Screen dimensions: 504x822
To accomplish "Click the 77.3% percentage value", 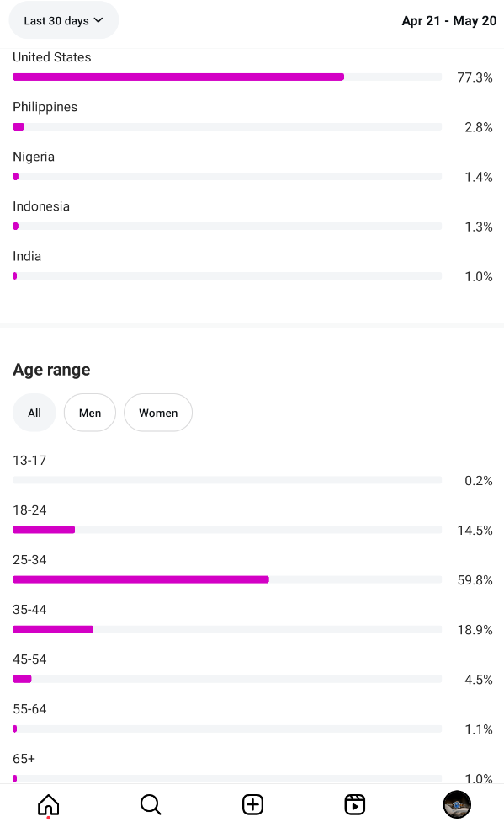I will 475,77.
